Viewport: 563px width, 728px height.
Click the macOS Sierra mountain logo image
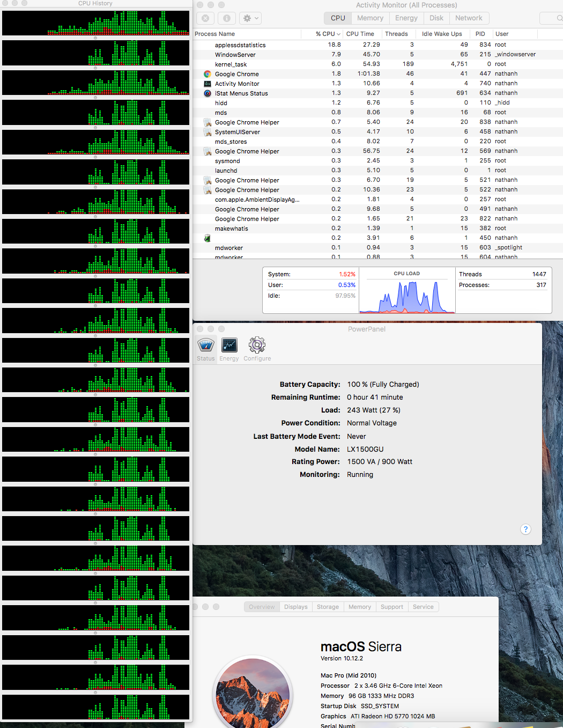253,692
